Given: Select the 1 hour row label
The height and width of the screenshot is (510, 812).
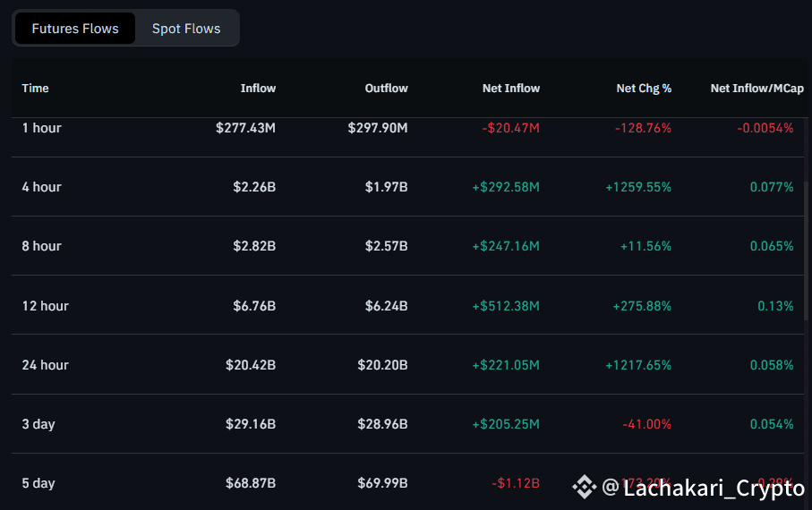Looking at the screenshot, I should [x=42, y=128].
